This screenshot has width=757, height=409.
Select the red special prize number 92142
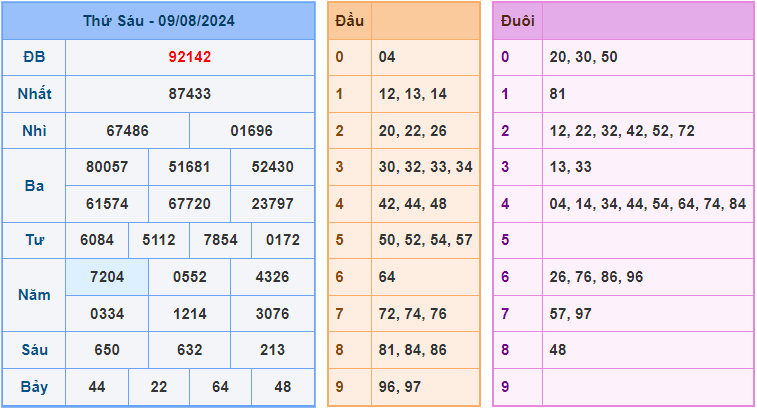click(x=190, y=57)
